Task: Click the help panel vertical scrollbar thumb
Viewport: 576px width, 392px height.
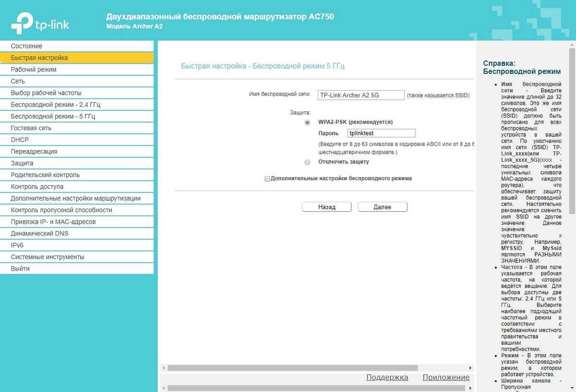Action: click(572, 130)
